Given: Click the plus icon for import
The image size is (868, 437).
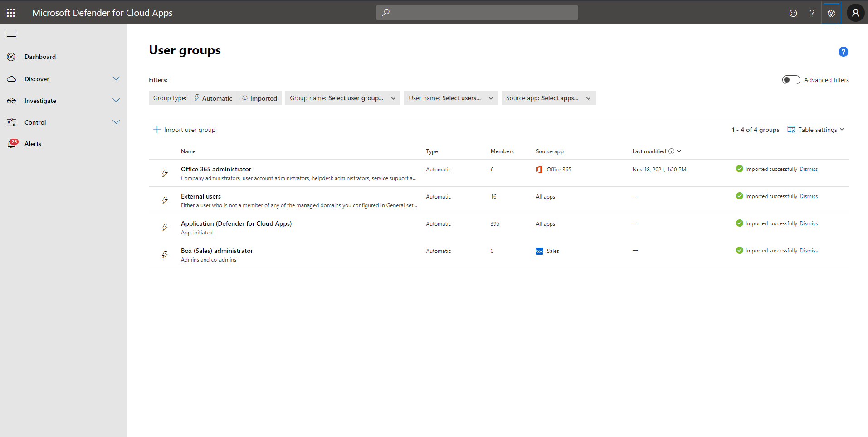Looking at the screenshot, I should (x=157, y=129).
